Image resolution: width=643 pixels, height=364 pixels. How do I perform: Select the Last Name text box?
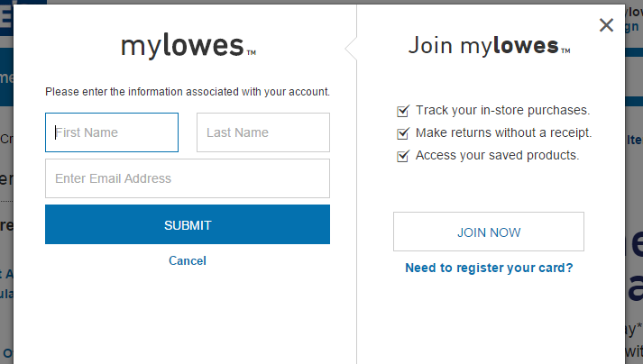point(262,132)
